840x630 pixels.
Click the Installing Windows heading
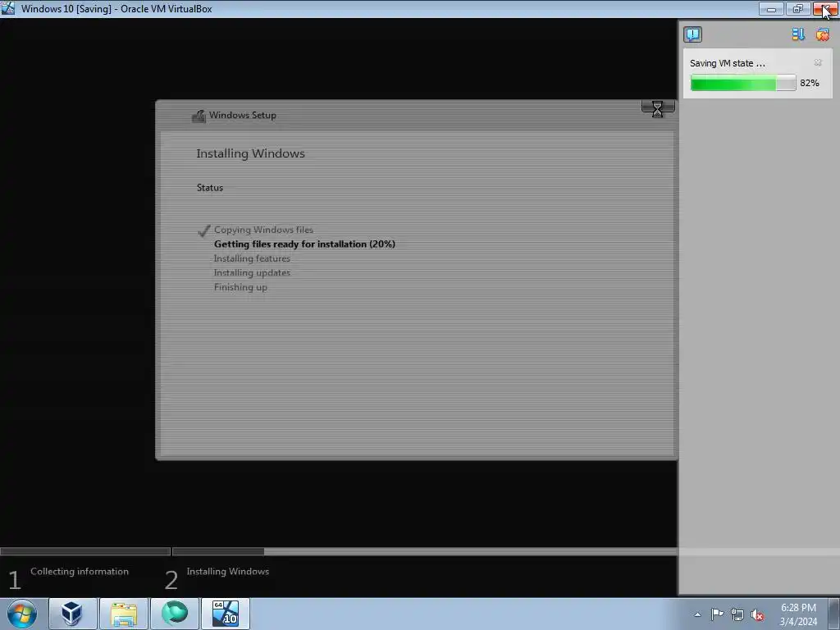pyautogui.click(x=251, y=153)
